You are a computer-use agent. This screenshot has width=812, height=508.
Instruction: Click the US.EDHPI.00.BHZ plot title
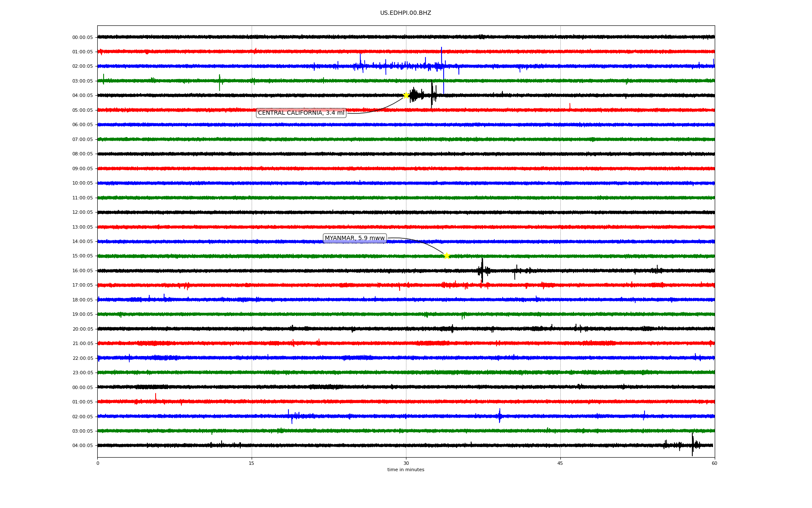pyautogui.click(x=406, y=13)
